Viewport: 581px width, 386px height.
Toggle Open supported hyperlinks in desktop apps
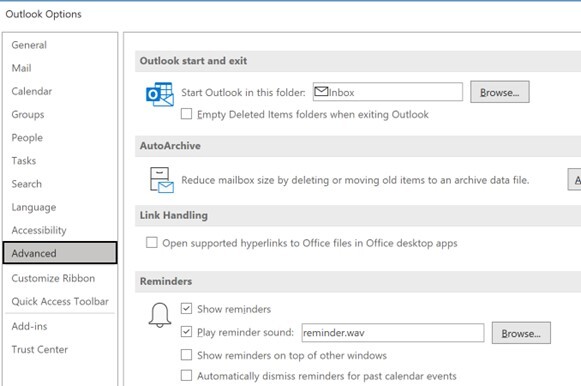click(152, 243)
